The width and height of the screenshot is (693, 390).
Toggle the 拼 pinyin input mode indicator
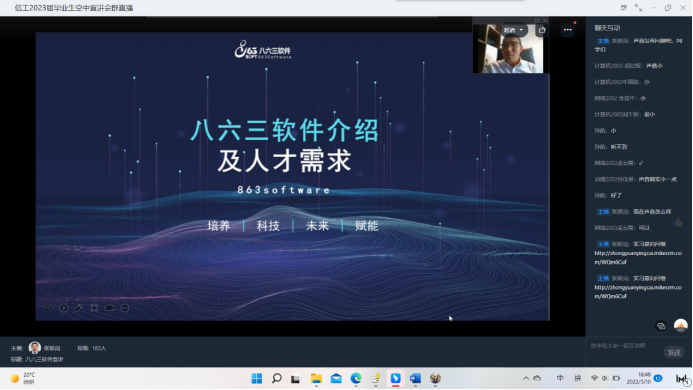[577, 379]
